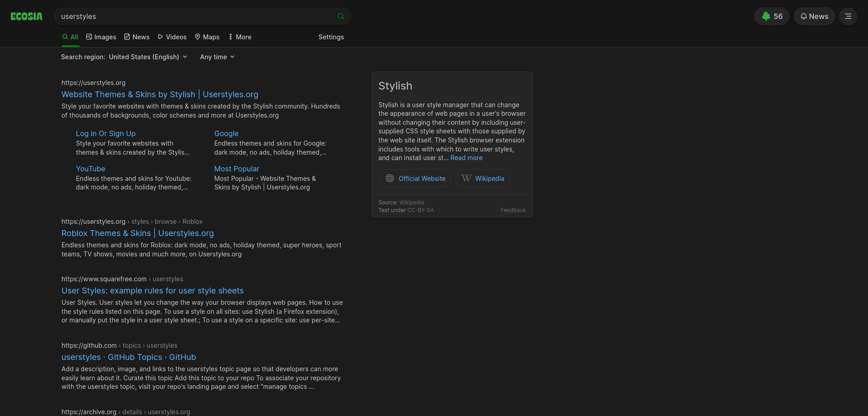The image size is (868, 416).
Task: Open the Log in Or Sign Up sitelink
Action: point(106,134)
